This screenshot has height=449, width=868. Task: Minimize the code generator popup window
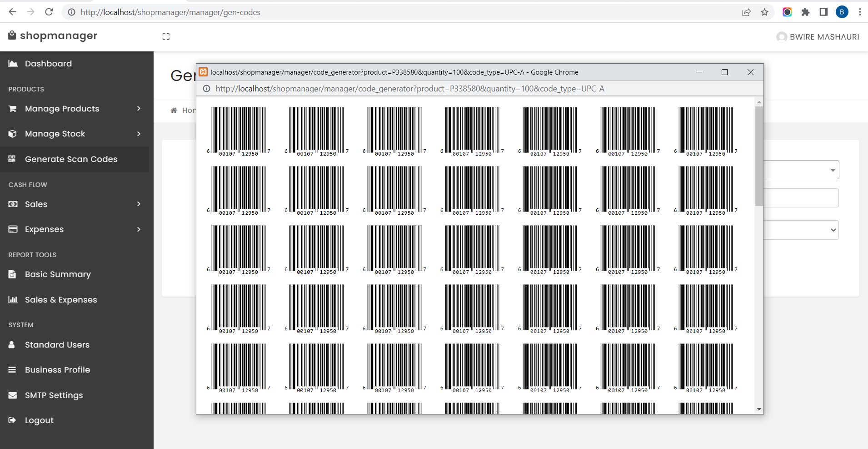699,72
